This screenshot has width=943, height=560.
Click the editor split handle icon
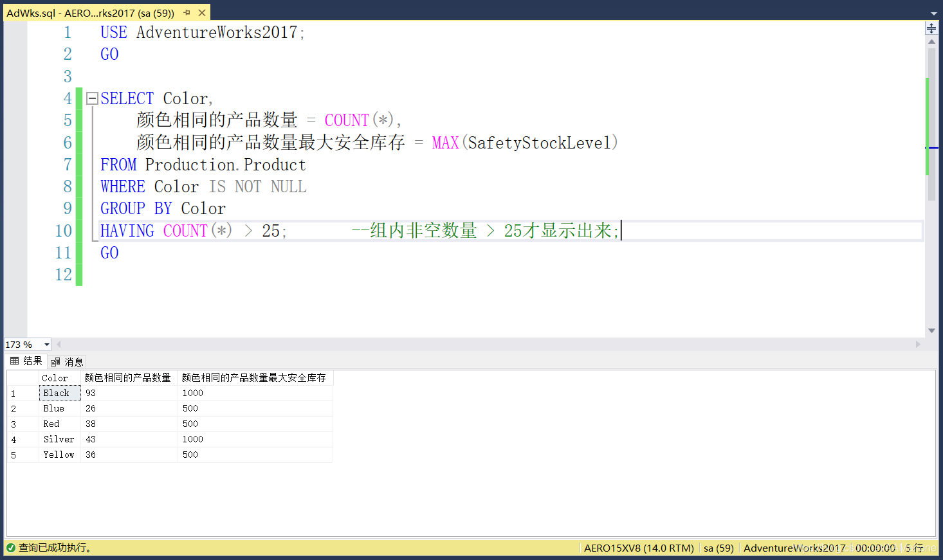931,28
